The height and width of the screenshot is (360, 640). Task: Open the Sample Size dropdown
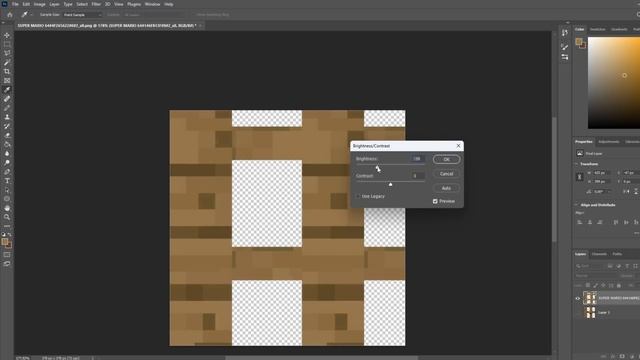[82, 15]
